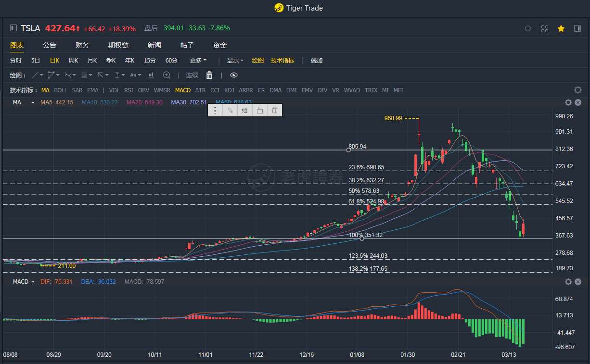The width and height of the screenshot is (590, 364).
Task: Toggle the 绘图 drawing toolbar
Action: pyautogui.click(x=258, y=61)
